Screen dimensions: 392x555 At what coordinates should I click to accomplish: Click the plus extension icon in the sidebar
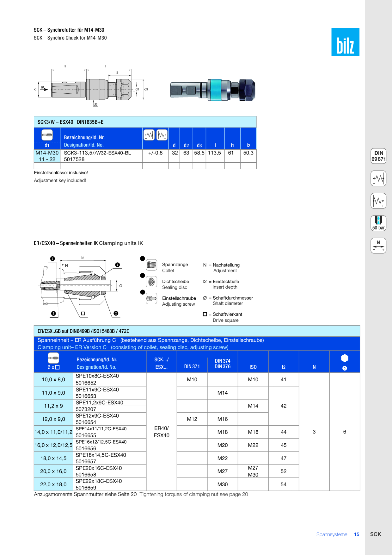378,201
